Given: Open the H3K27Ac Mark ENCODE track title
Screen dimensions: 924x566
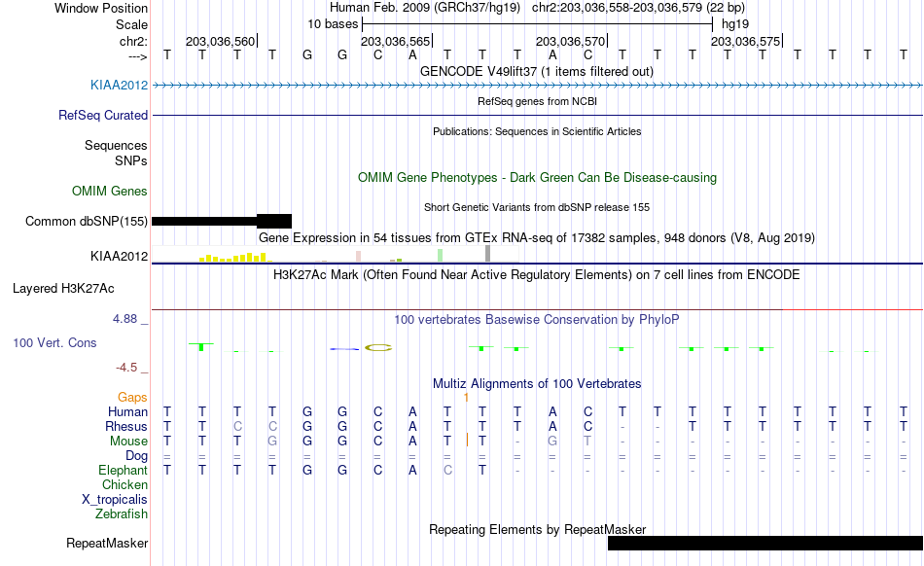Looking at the screenshot, I should [x=537, y=274].
